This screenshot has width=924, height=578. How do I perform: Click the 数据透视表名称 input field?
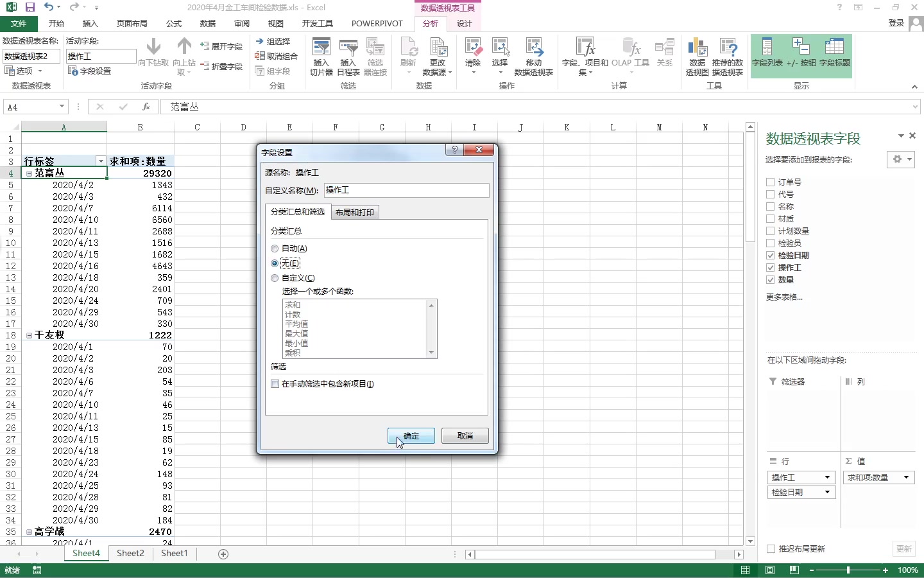(31, 56)
